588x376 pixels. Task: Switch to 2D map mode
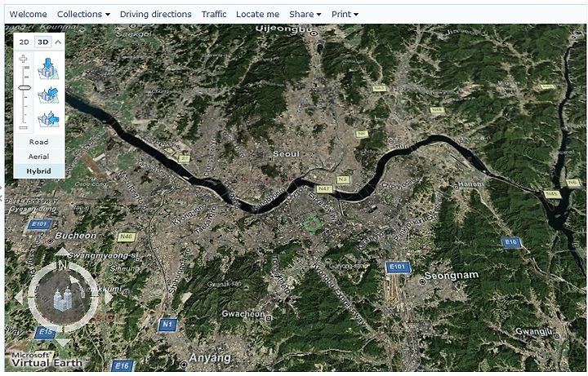[24, 42]
